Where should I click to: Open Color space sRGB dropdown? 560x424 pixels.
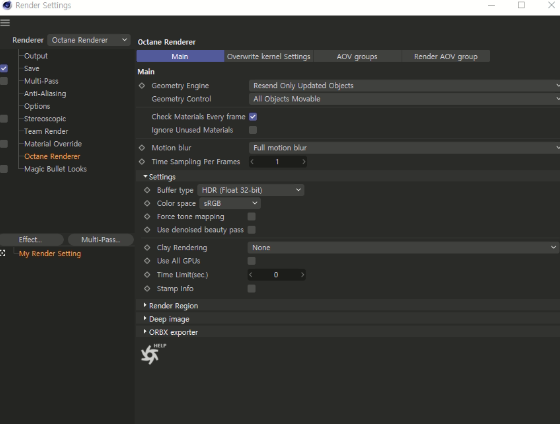pyautogui.click(x=230, y=204)
